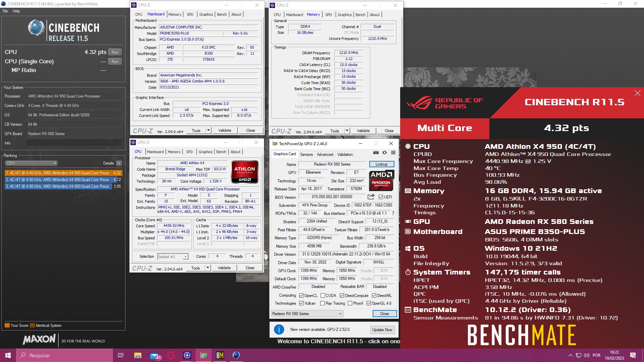
Task: Open Tools dropdown arrow in CPU-Z Mainboard window
Action: pyautogui.click(x=208, y=130)
